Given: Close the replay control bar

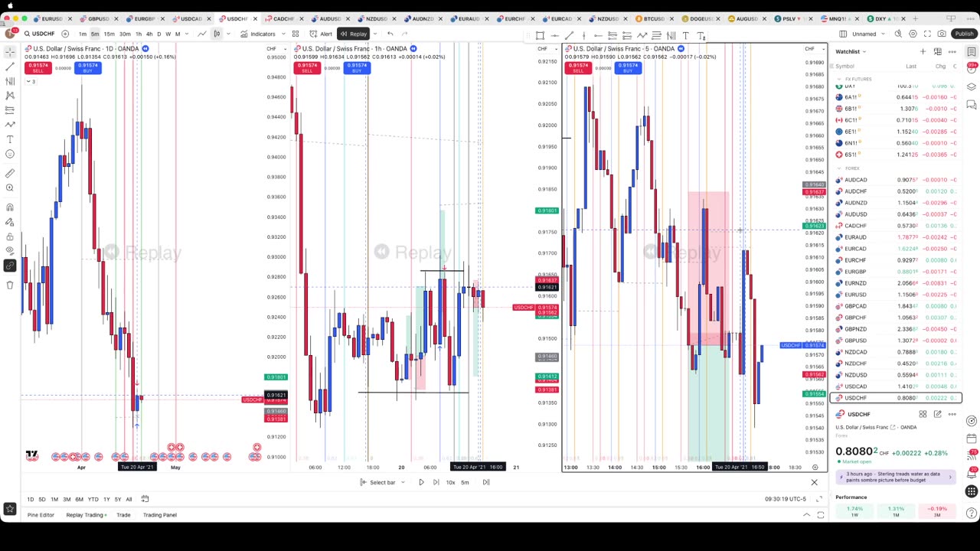Looking at the screenshot, I should 814,482.
